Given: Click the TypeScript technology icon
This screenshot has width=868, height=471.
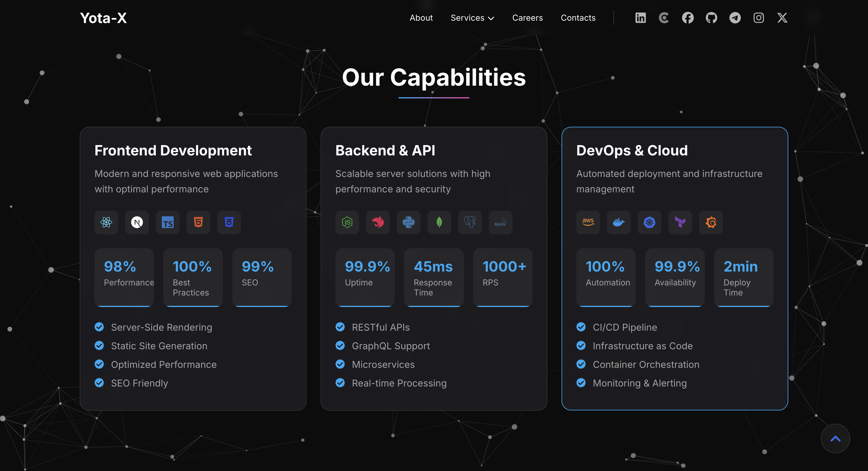Looking at the screenshot, I should pyautogui.click(x=167, y=222).
